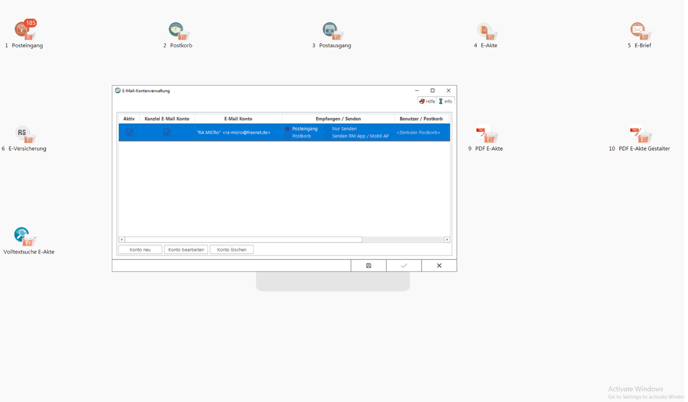Image resolution: width=688 pixels, height=402 pixels.
Task: Click the Konto bearbeiten button
Action: tap(186, 250)
